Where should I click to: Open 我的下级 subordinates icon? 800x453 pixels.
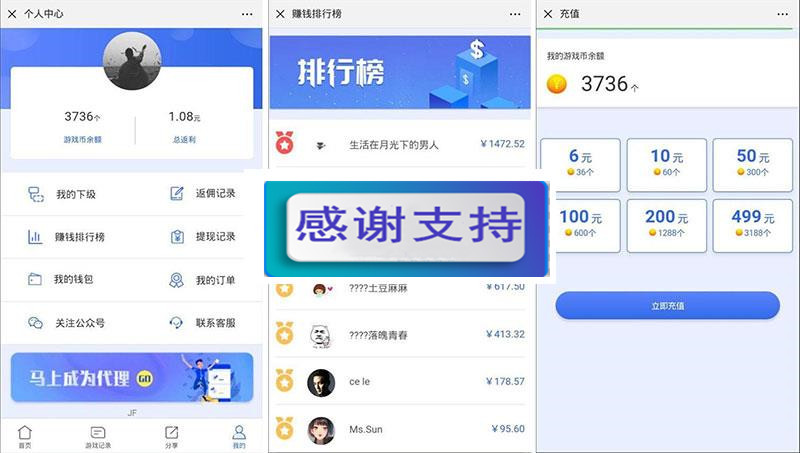tap(36, 194)
